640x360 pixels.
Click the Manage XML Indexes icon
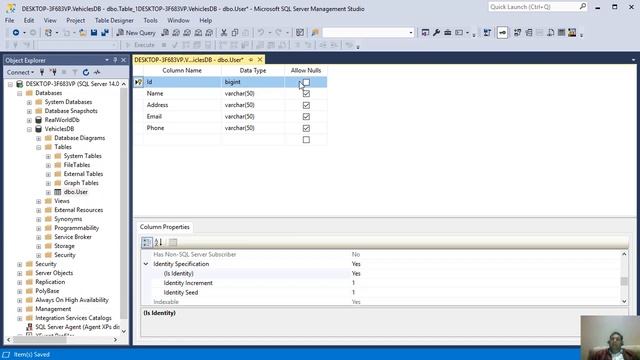tap(550, 33)
